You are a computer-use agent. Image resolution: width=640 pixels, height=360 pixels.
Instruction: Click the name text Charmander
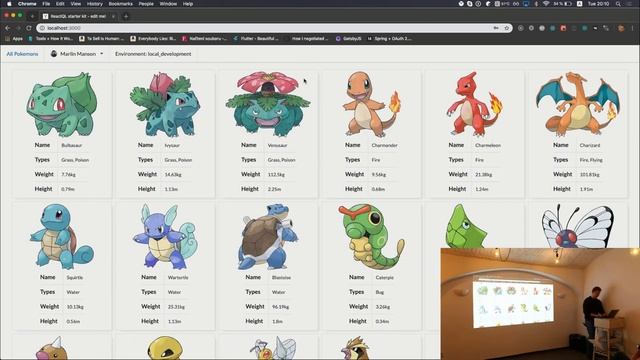click(x=384, y=145)
